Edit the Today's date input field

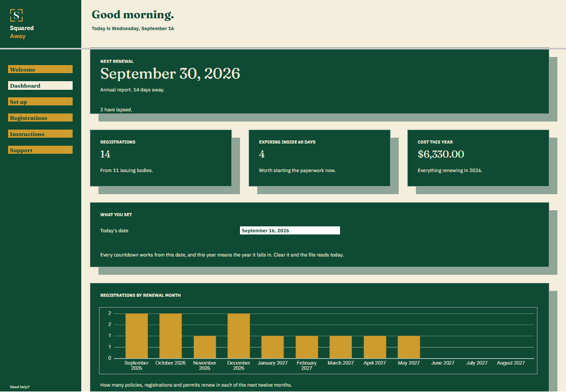[290, 231]
